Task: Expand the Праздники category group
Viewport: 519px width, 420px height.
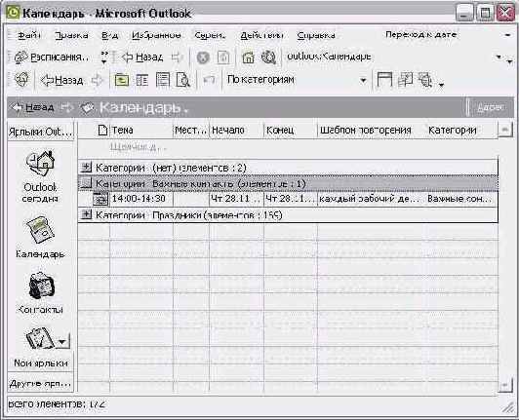Action: tap(86, 215)
